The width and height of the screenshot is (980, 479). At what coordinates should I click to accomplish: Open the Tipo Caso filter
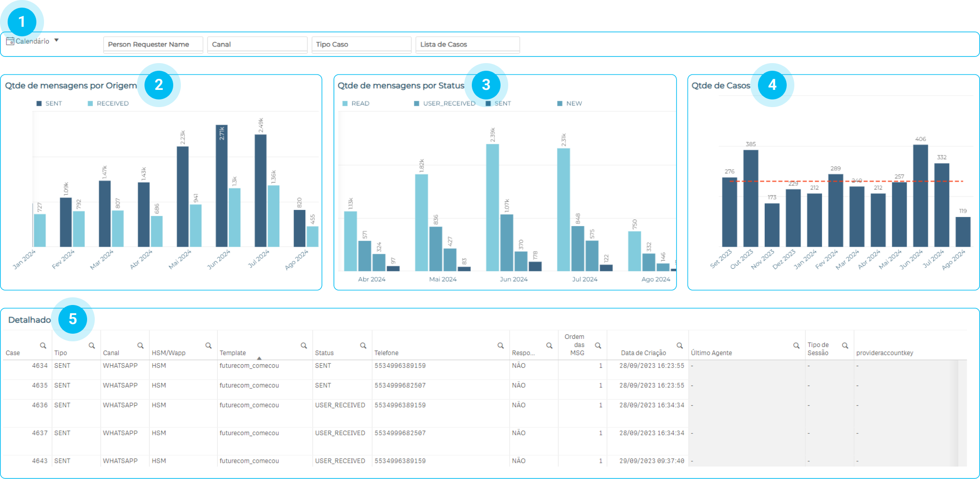[x=361, y=44]
